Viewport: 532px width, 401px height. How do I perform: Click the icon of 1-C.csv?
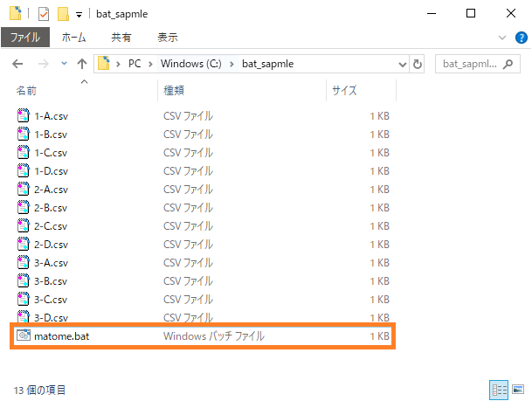click(x=23, y=152)
